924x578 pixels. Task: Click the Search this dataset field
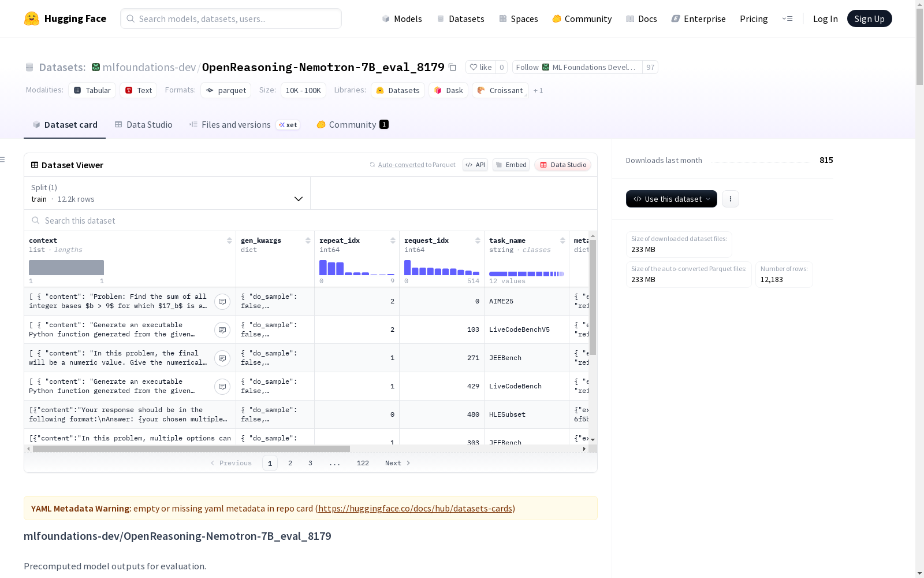click(x=311, y=221)
